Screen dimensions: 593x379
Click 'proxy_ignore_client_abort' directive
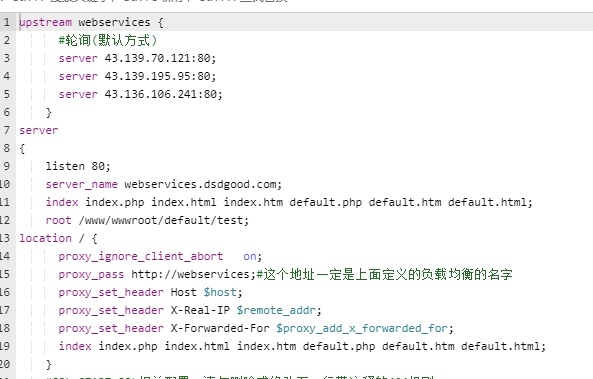coord(140,256)
